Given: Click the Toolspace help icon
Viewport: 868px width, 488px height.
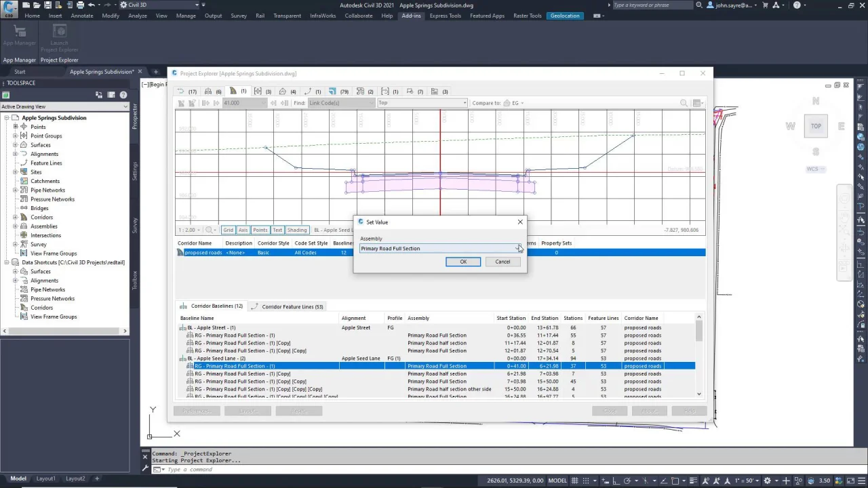Looking at the screenshot, I should 123,95.
